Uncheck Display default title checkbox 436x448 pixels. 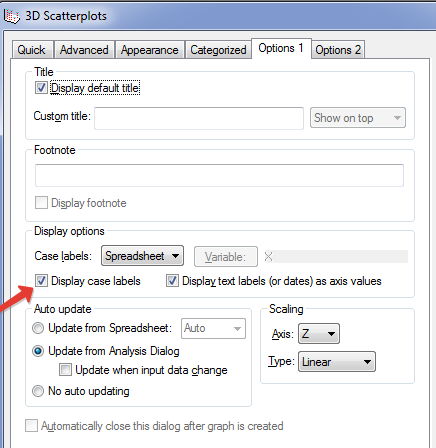[41, 88]
